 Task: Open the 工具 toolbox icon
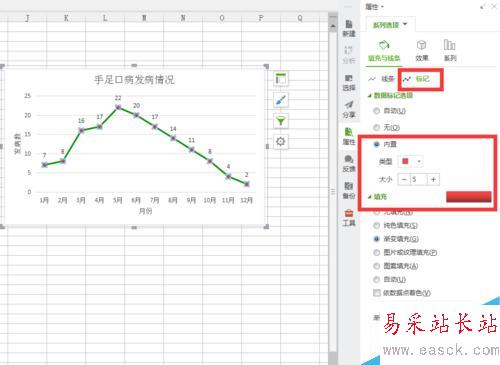pos(349,217)
